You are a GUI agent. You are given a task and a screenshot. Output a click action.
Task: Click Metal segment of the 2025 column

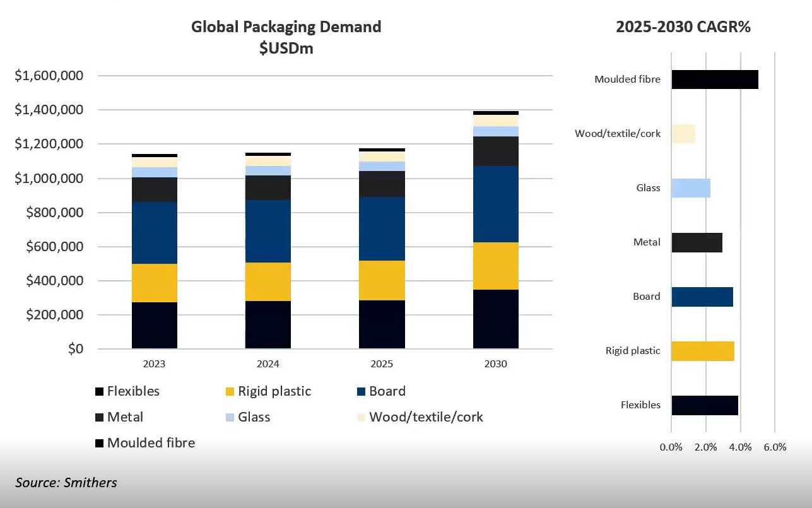click(382, 184)
